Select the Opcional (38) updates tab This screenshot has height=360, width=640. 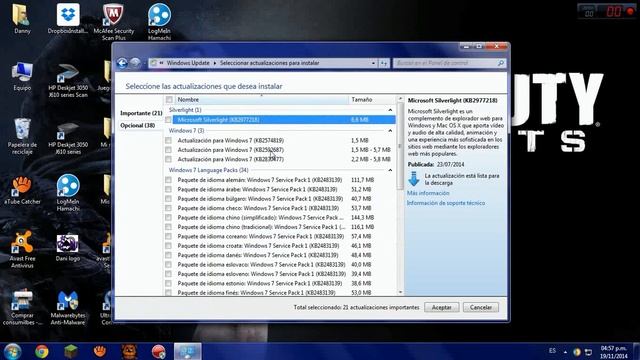(138, 125)
